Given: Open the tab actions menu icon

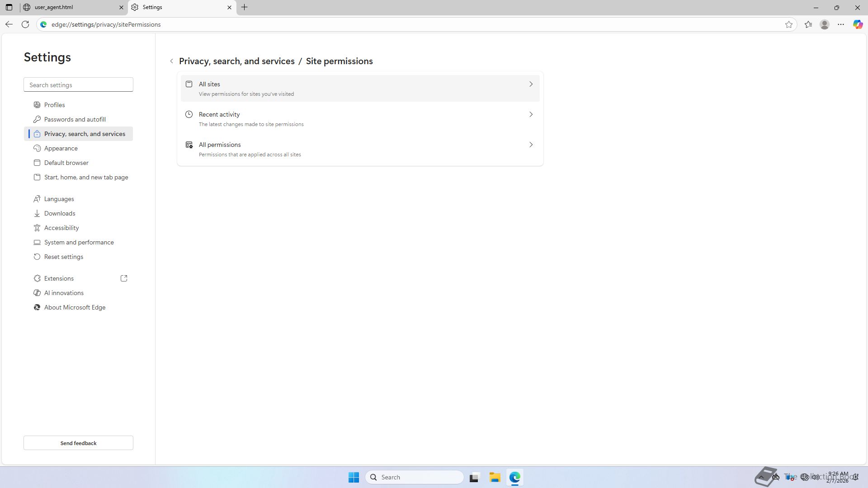Looking at the screenshot, I should click(x=9, y=7).
